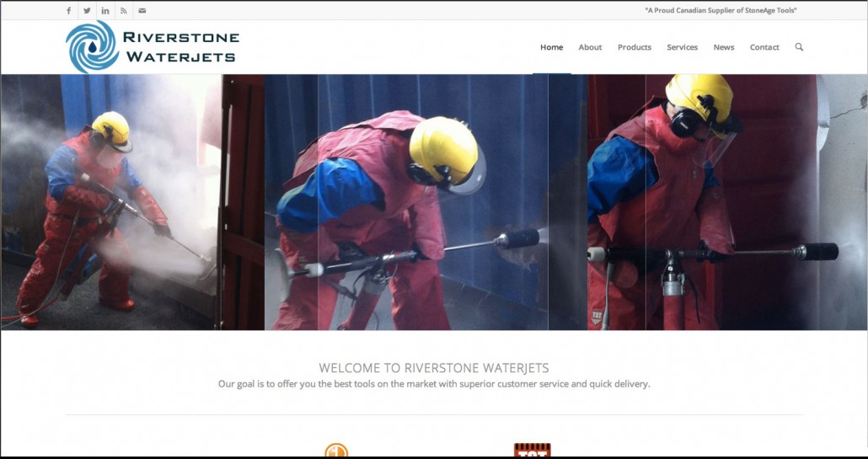Go to the Contact page
This screenshot has height=459, width=868.
764,47
